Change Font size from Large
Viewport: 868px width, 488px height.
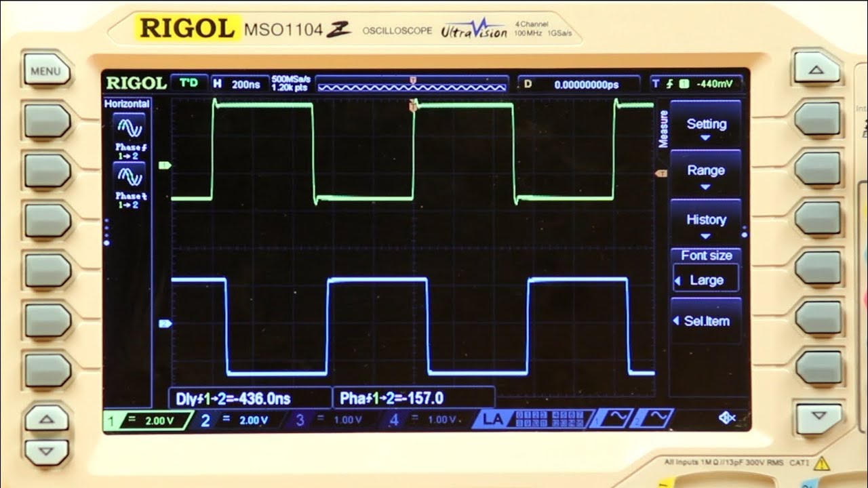coord(705,270)
